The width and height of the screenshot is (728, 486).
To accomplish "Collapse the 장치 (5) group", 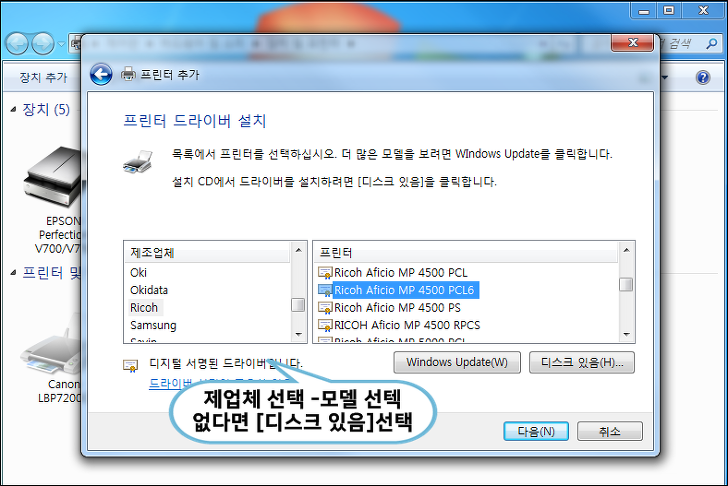I will (x=13, y=110).
